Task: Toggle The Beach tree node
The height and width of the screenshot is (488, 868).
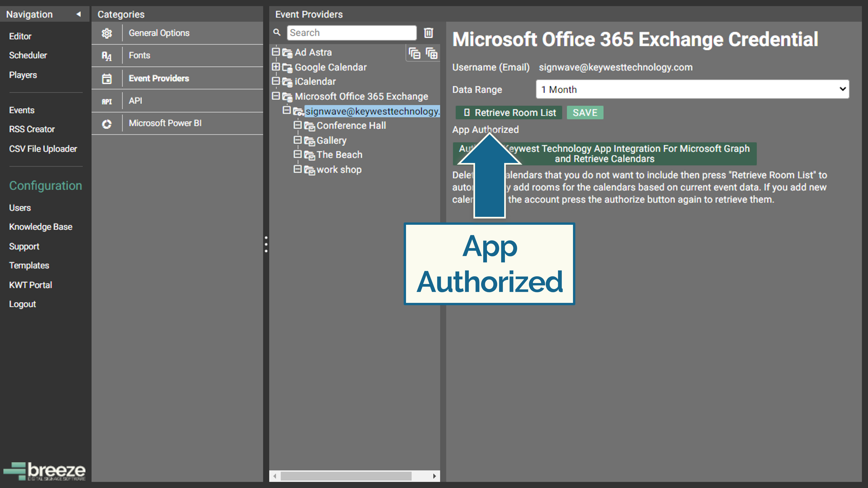Action: click(298, 154)
